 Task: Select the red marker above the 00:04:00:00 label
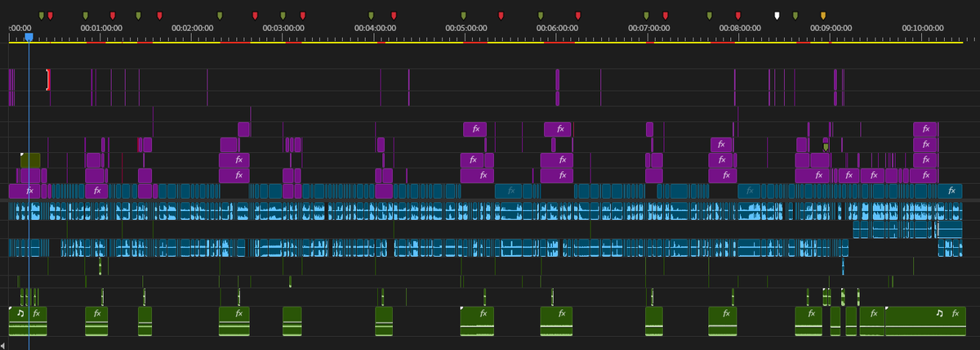click(x=394, y=15)
